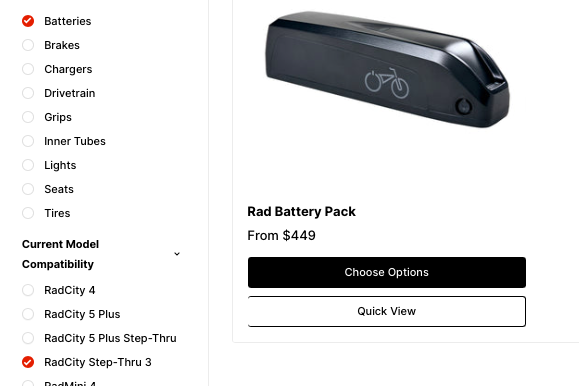579x386 pixels.
Task: Check RadCity 5 Plus Step-Thru option
Action: pyautogui.click(x=28, y=338)
